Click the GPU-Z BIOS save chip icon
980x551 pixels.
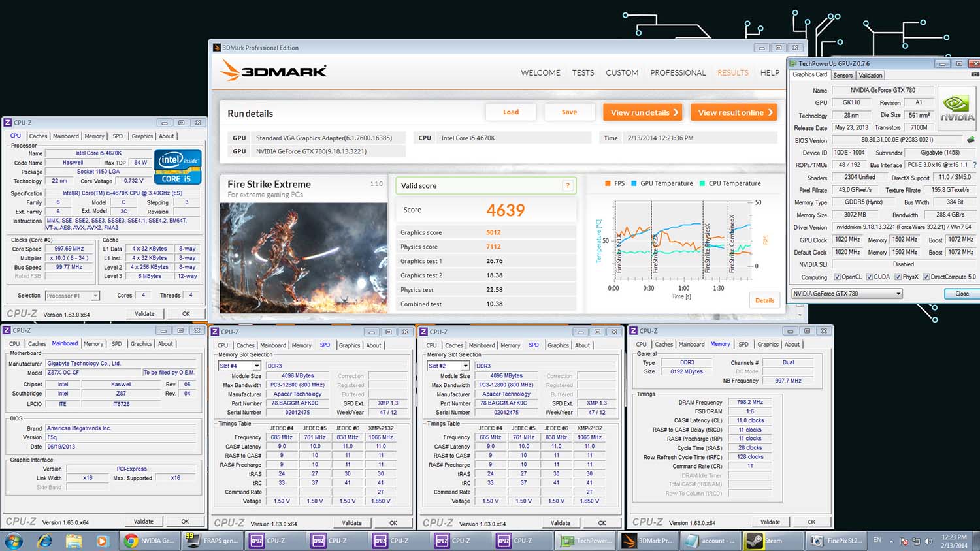click(x=970, y=140)
